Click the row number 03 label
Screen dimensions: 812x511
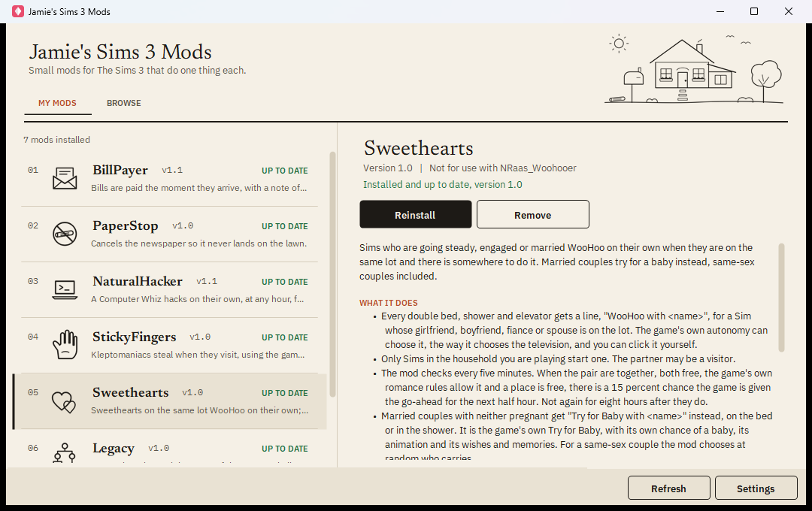[x=33, y=281]
